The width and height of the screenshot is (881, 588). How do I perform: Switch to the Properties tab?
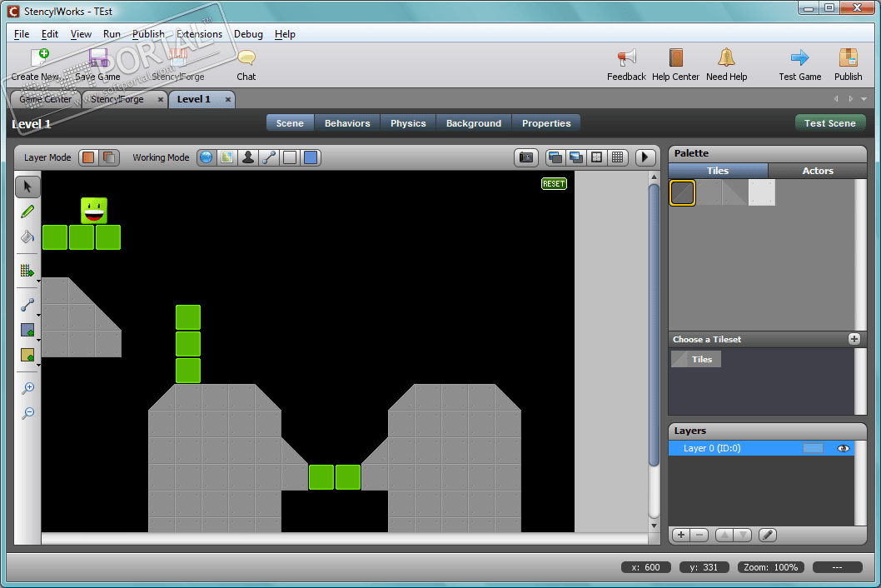546,123
